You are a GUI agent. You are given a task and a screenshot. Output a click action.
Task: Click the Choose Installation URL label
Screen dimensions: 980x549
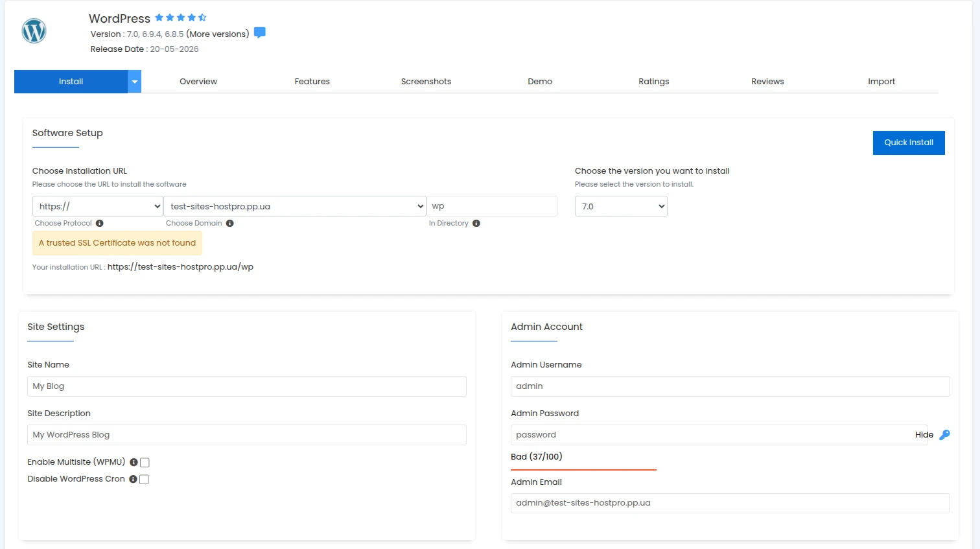[x=80, y=171]
